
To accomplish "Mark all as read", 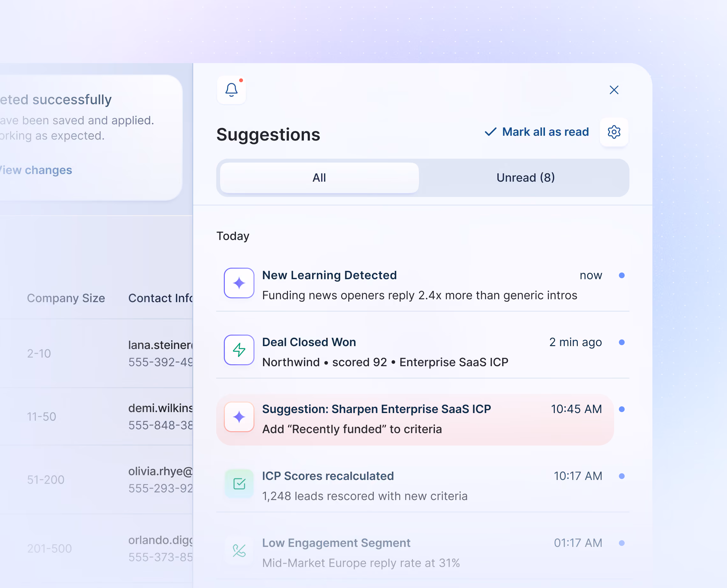I will [545, 132].
